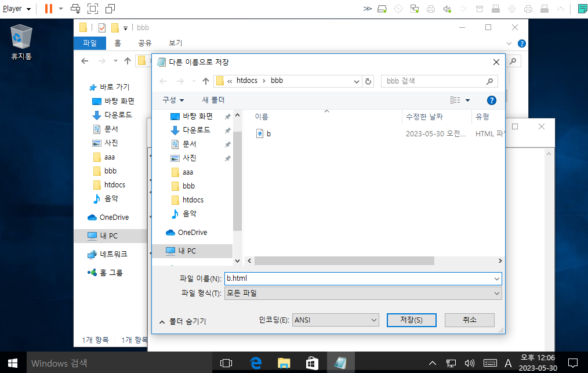
Task: Open the address path history dropdown
Action: 357,81
